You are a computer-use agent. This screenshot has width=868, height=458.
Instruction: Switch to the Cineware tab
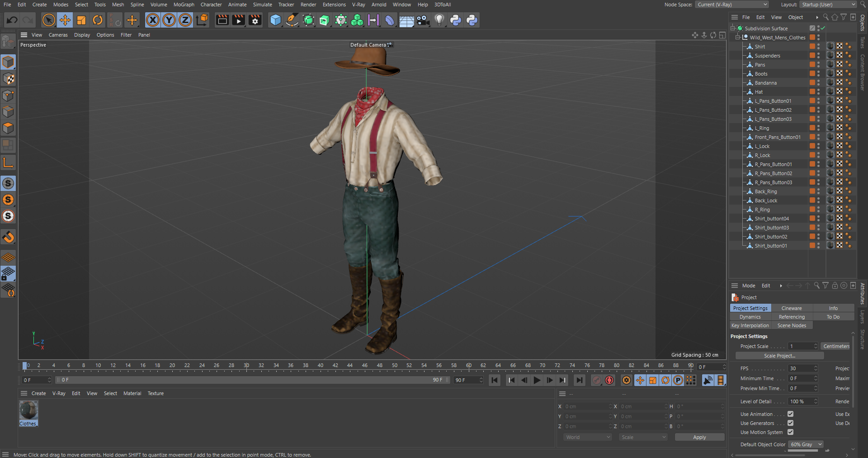[792, 308]
